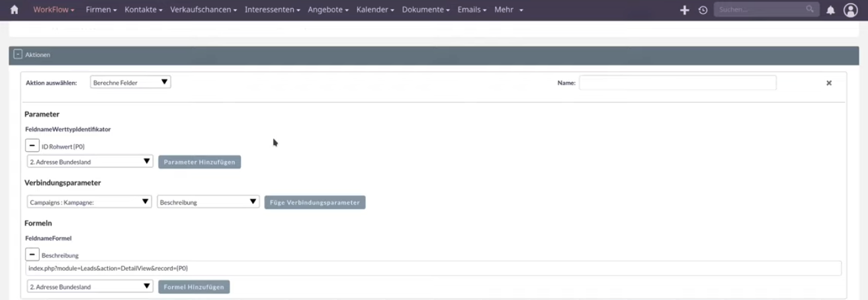Remove the ID Rohwert parameter row
The width and height of the screenshot is (868, 300).
[32, 146]
